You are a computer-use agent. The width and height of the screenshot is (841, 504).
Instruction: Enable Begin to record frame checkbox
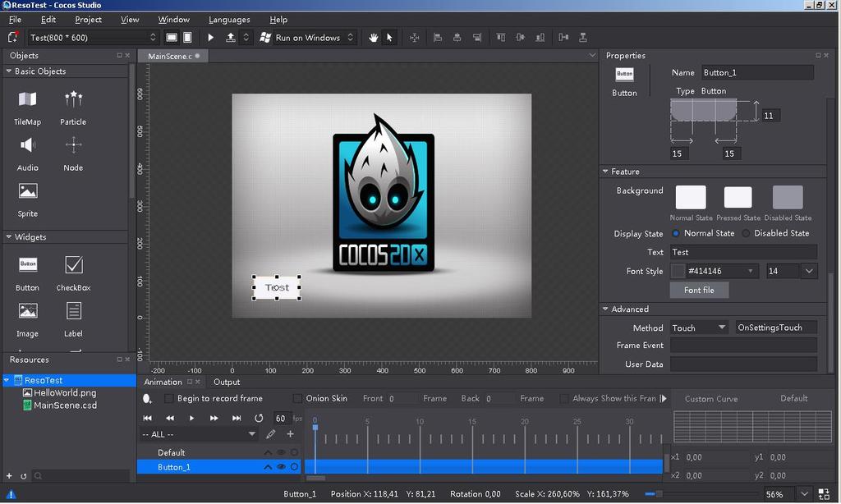pos(168,398)
